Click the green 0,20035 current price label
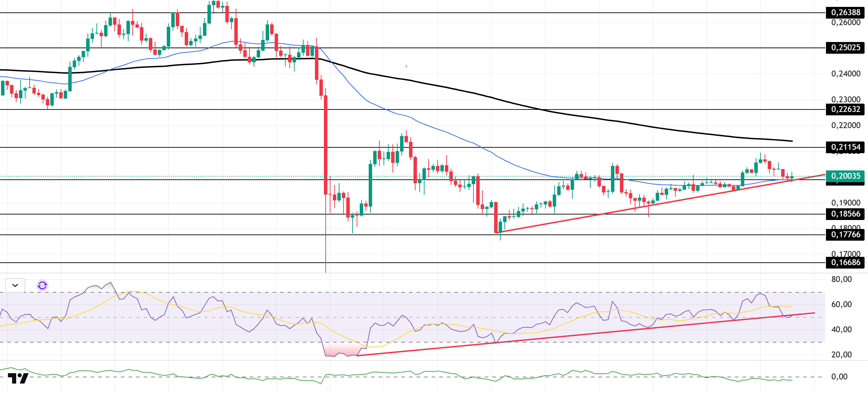Viewport: 868px width, 398px height. (845, 176)
